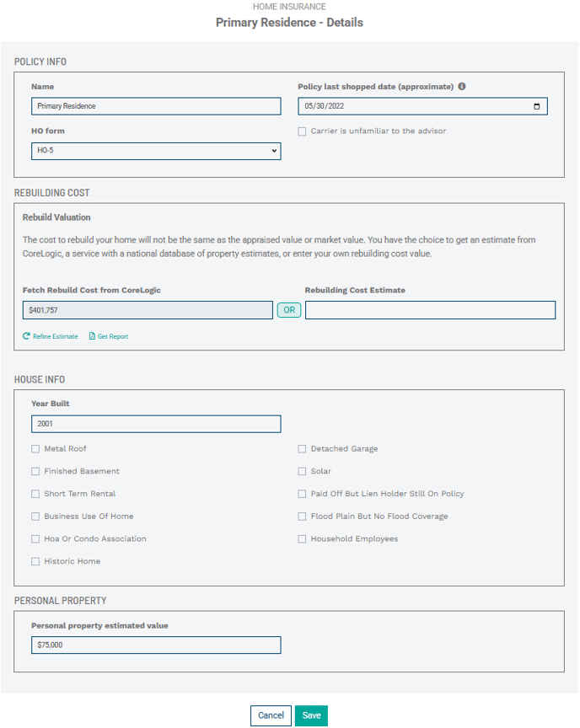The height and width of the screenshot is (728, 580).
Task: Enable the Metal Roof checkbox
Action: point(35,449)
